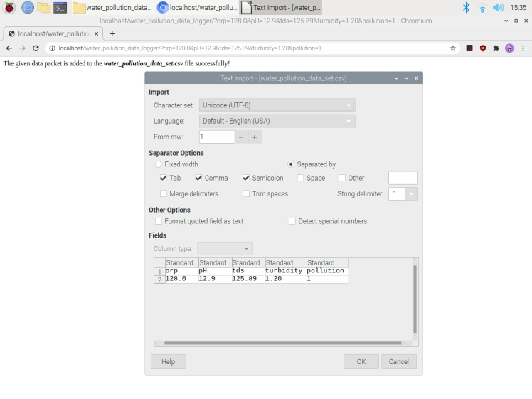
Task: Open the String delimiter dropdown arrow
Action: coord(412,193)
